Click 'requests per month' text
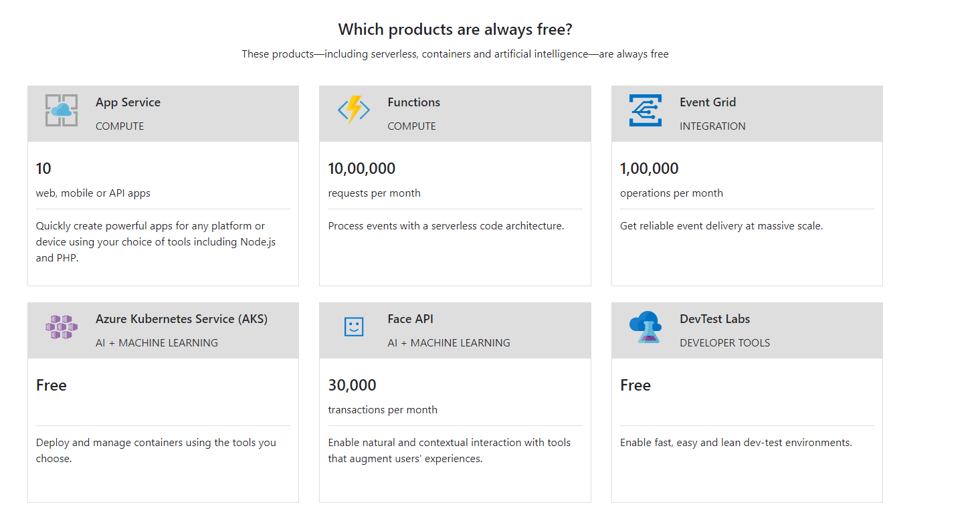This screenshot has height=525, width=980. point(374,193)
